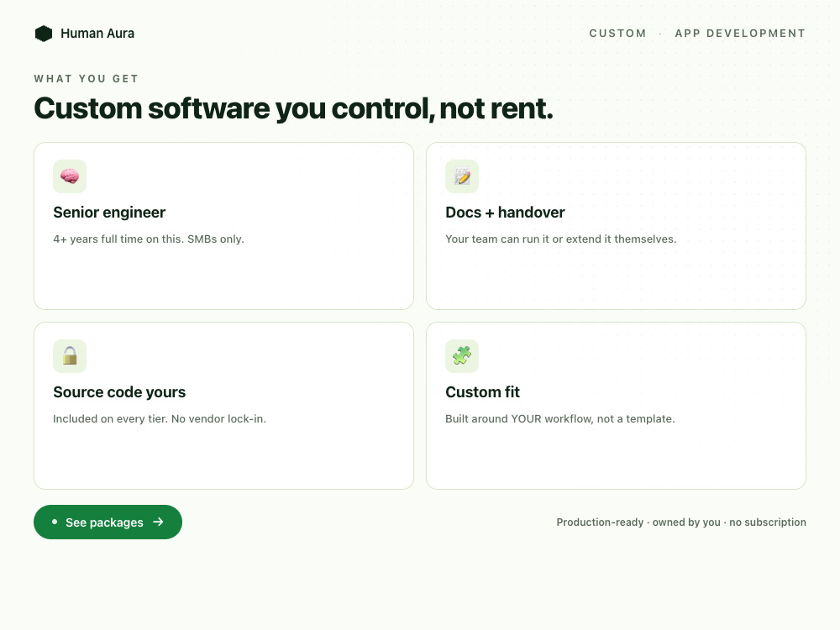Click text 'Included on every tier'
The image size is (840, 630).
(x=109, y=419)
